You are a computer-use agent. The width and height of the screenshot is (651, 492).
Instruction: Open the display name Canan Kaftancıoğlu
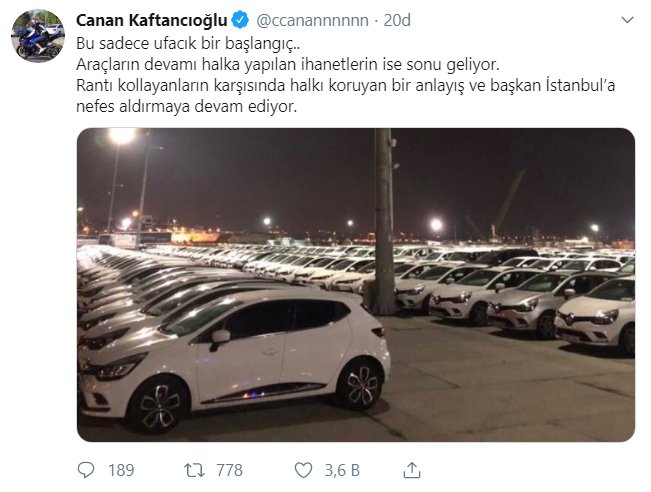click(152, 20)
